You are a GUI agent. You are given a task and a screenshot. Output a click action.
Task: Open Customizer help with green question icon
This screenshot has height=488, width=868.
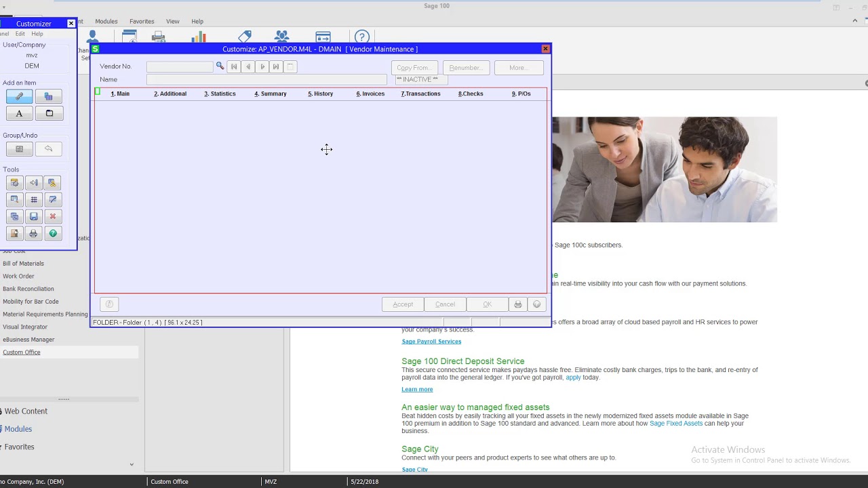53,234
